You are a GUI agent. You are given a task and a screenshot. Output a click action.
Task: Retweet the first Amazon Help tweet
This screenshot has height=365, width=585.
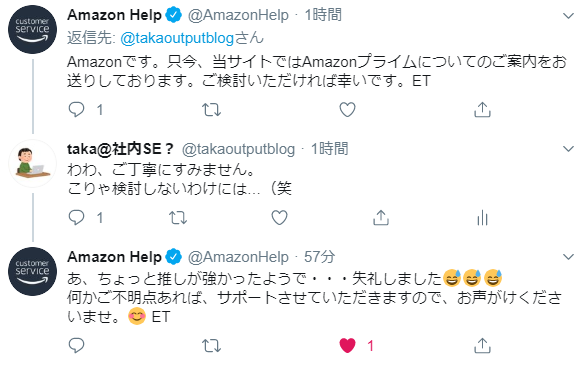[211, 110]
